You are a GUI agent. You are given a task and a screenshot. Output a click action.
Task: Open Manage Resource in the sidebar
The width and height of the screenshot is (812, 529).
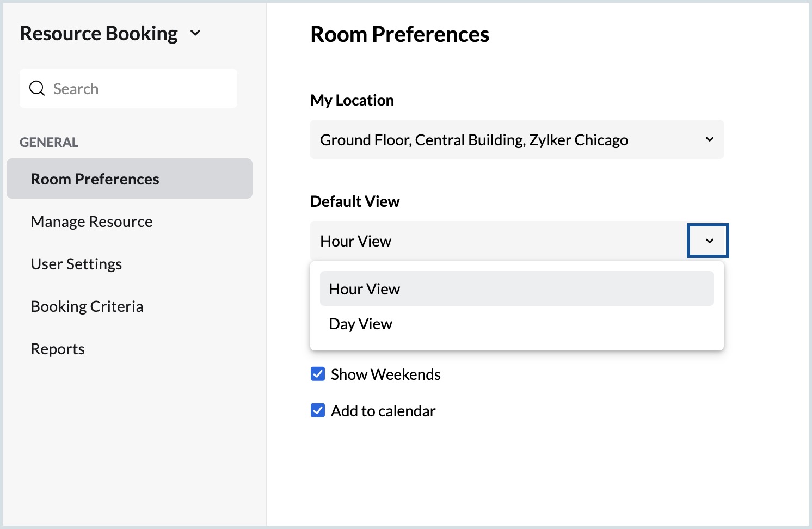click(91, 222)
